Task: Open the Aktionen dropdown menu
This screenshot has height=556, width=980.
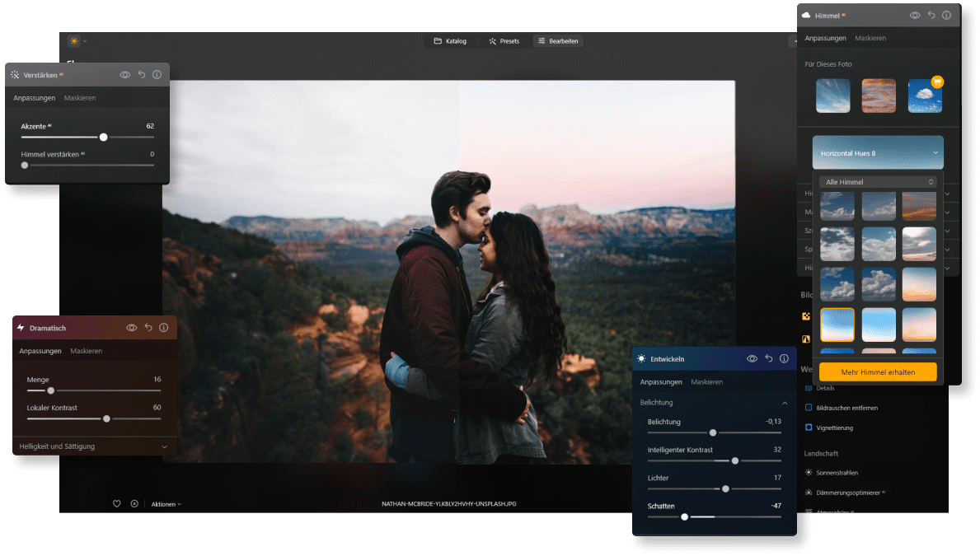Action: 166,503
